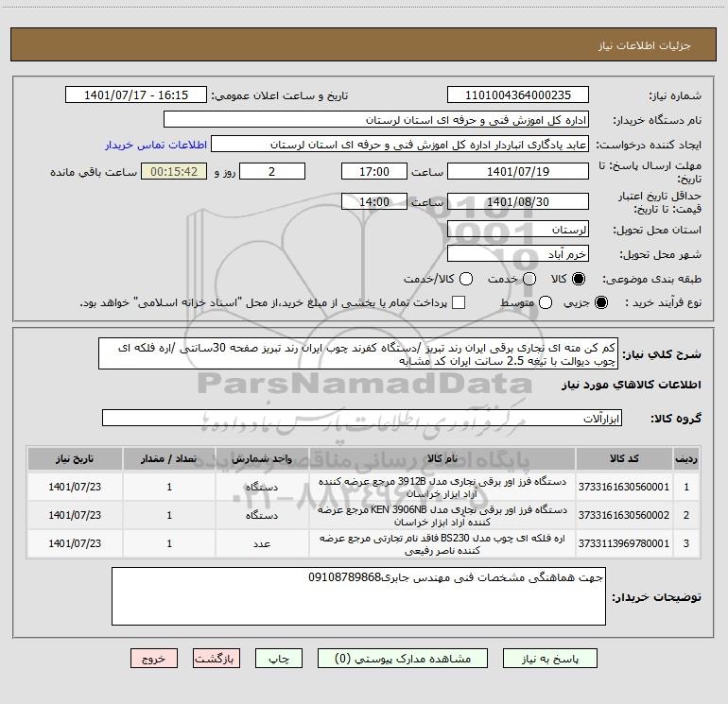Click the ردیف column header
Image resolution: width=728 pixels, height=704 pixels.
(686, 458)
